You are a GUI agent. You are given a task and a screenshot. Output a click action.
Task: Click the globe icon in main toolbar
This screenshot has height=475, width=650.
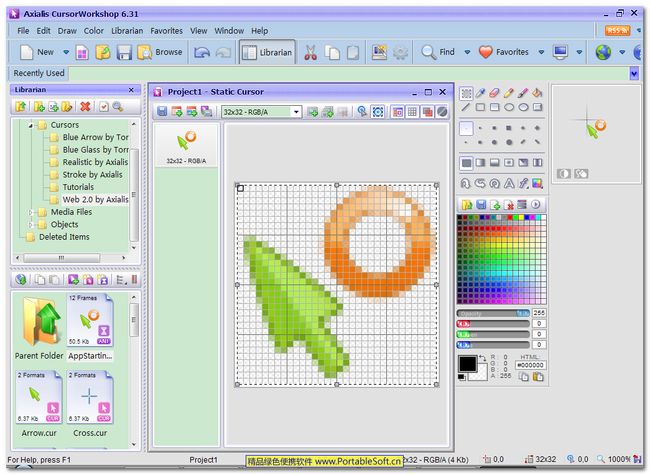click(603, 52)
